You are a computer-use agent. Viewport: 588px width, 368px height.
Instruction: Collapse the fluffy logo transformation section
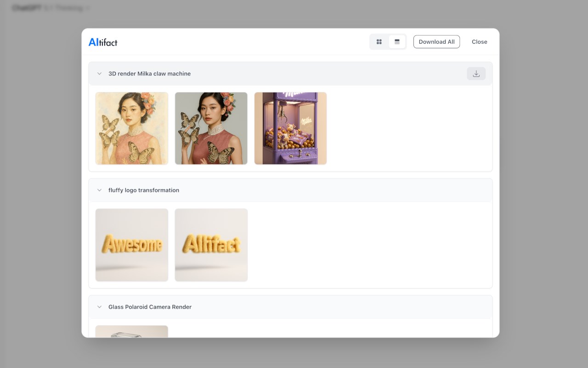tap(99, 190)
